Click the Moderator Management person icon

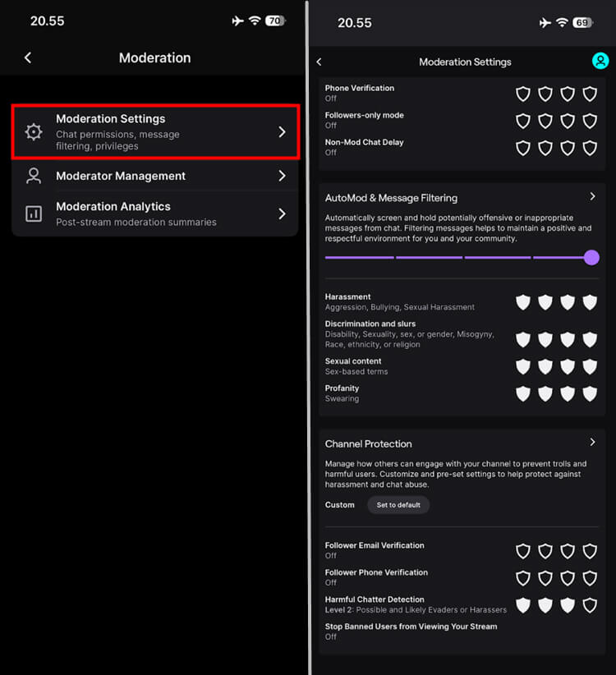33,176
